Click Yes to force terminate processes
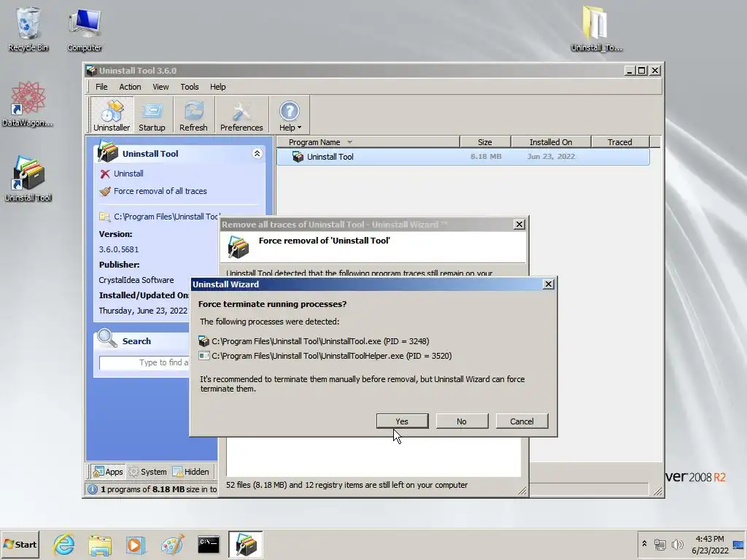Image resolution: width=747 pixels, height=560 pixels. coord(402,421)
